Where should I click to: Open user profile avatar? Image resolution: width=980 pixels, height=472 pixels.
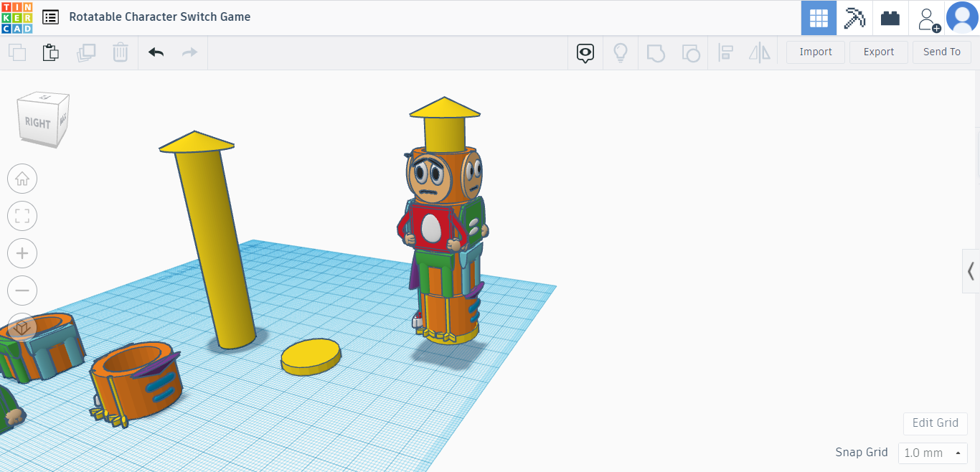[x=962, y=18]
